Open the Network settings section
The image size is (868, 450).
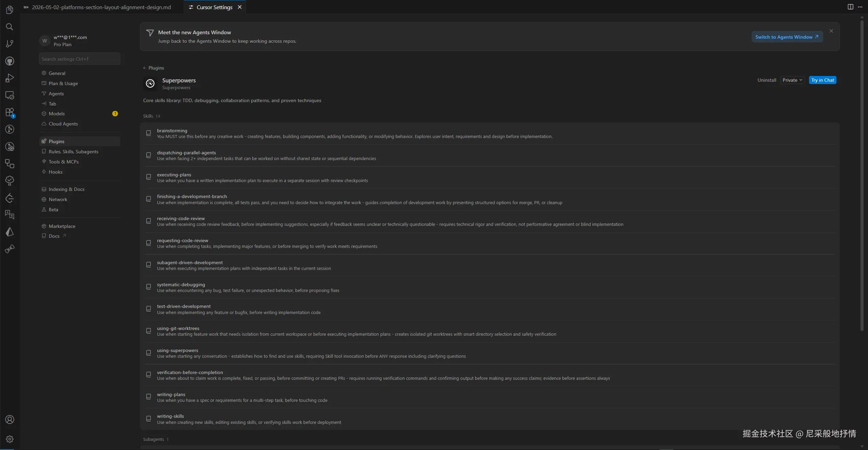coord(80,199)
